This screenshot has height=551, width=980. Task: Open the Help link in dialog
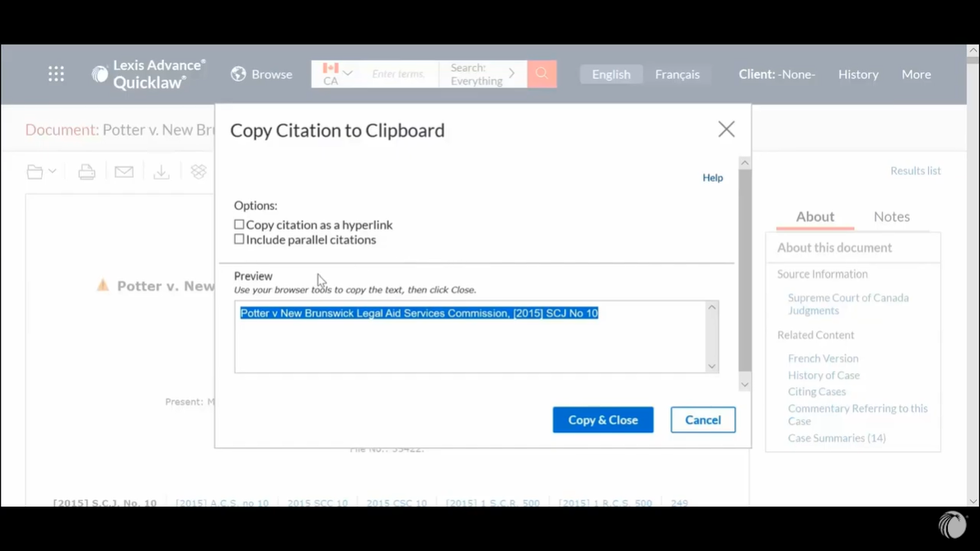[x=712, y=177]
